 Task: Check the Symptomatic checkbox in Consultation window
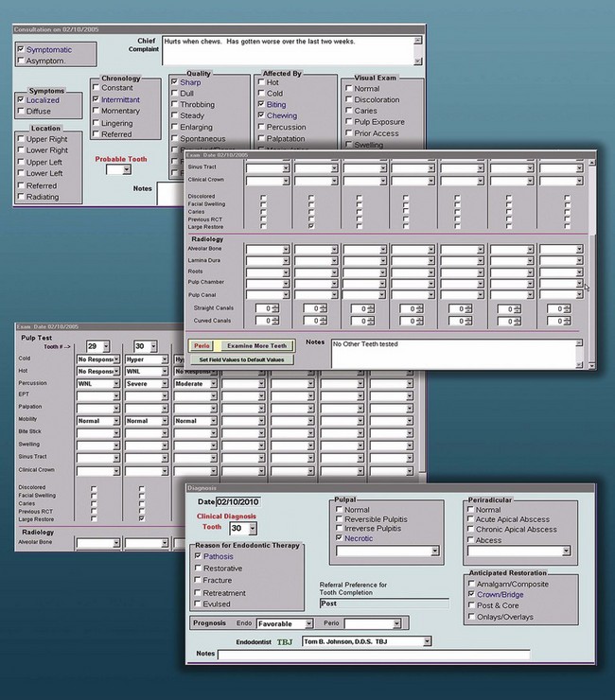21,48
